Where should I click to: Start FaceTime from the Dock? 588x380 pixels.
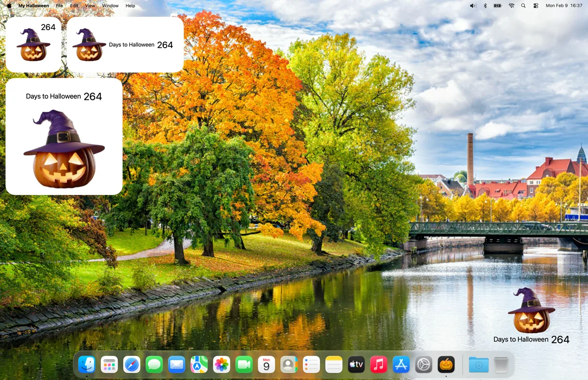244,364
